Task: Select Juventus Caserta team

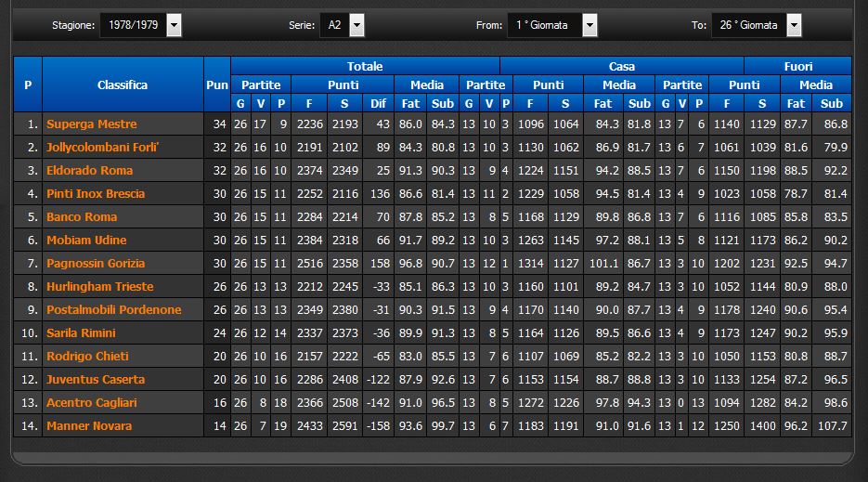Action: click(x=96, y=380)
